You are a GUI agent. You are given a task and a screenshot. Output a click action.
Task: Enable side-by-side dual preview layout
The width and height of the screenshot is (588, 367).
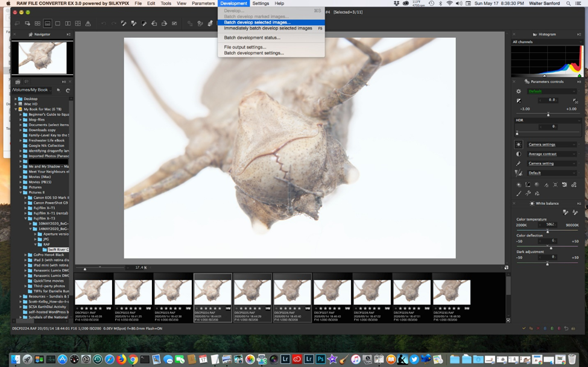(x=68, y=24)
